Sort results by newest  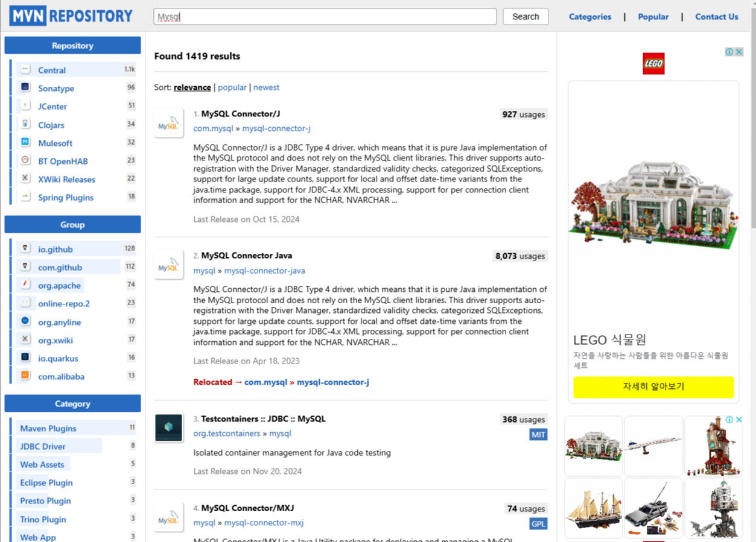click(x=266, y=87)
